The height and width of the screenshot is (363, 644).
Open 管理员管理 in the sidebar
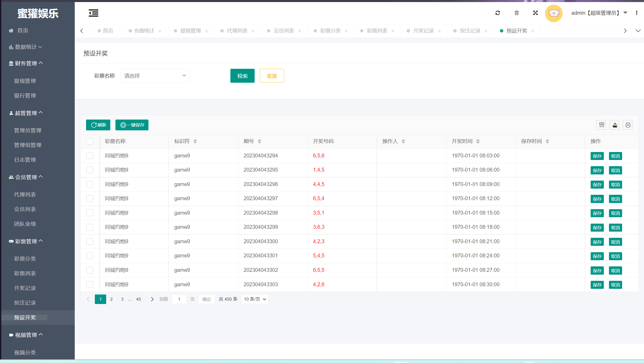(28, 130)
